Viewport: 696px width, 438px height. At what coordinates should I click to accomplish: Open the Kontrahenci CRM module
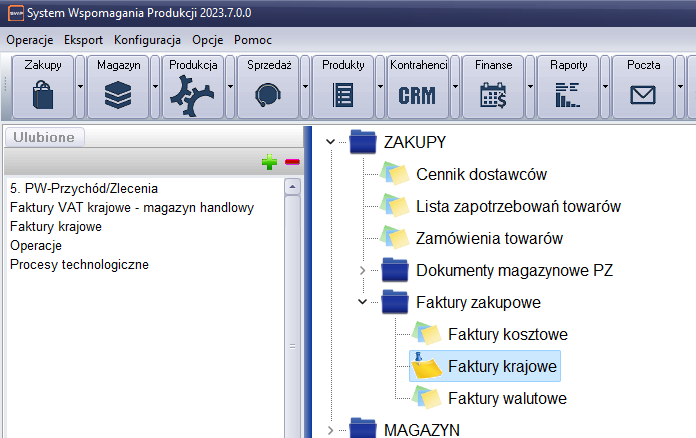pos(418,96)
